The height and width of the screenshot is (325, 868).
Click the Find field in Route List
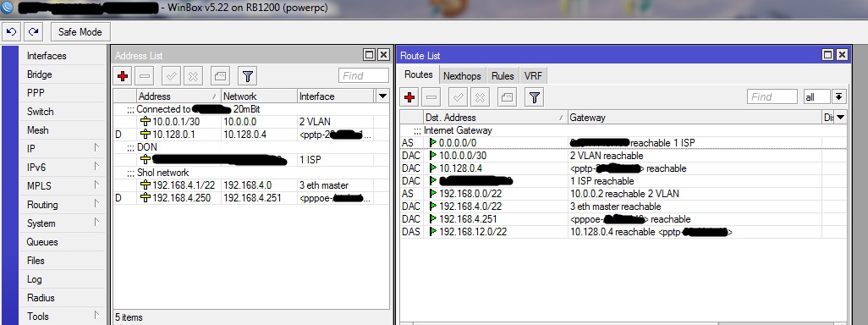tap(772, 96)
